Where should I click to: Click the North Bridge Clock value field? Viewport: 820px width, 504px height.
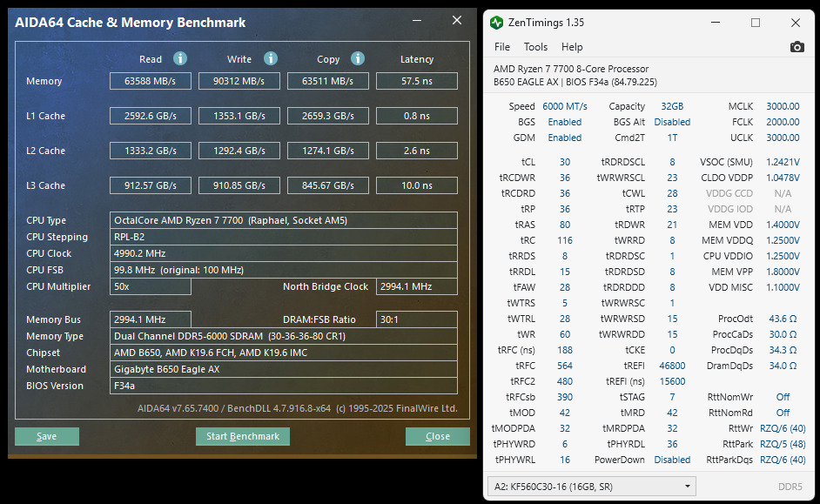(x=417, y=286)
